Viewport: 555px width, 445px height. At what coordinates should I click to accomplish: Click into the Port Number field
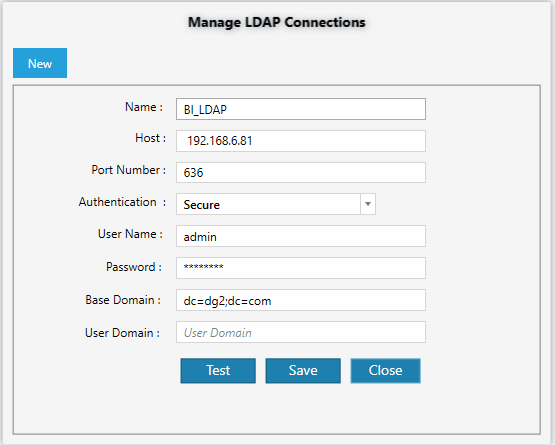pyautogui.click(x=301, y=172)
